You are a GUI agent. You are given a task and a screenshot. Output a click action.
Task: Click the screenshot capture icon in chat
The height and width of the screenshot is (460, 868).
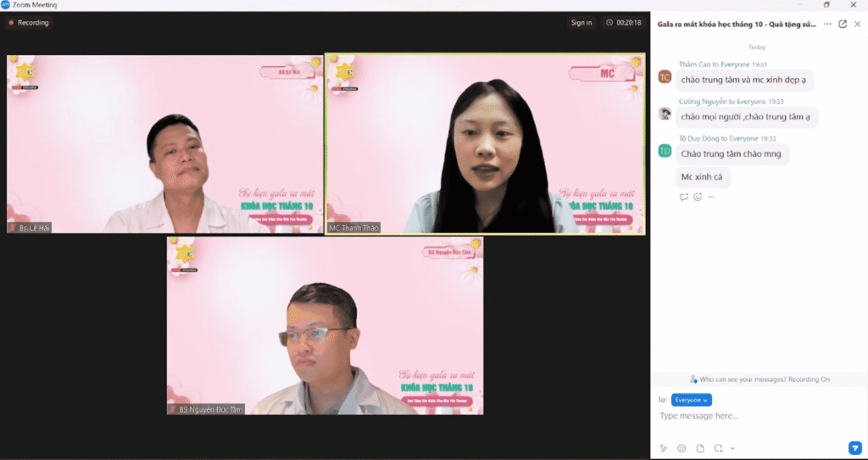(718, 448)
